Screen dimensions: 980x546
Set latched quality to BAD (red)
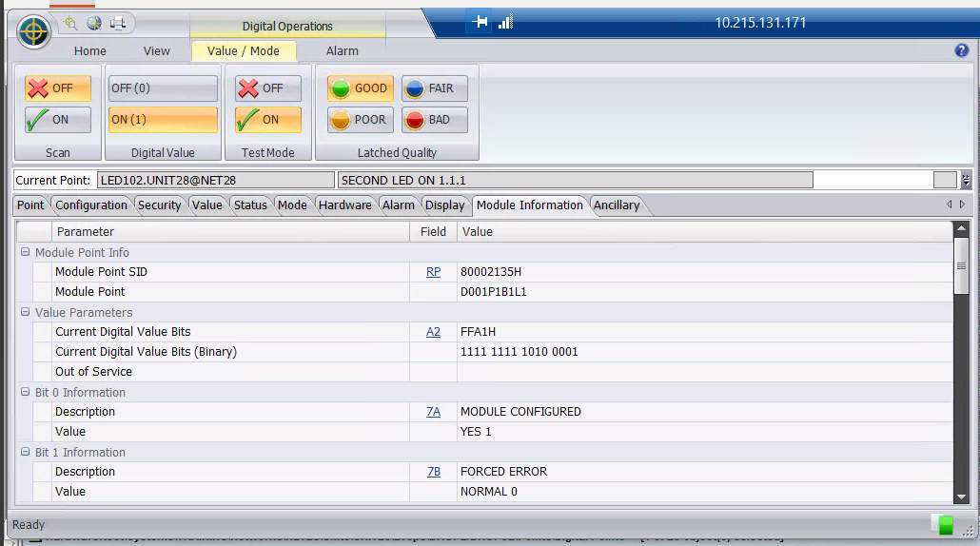(x=434, y=120)
